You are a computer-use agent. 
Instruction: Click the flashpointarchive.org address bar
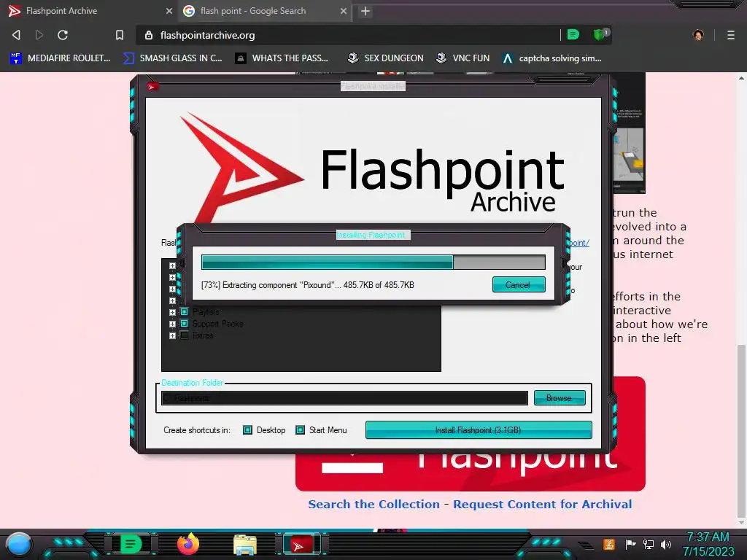348,35
